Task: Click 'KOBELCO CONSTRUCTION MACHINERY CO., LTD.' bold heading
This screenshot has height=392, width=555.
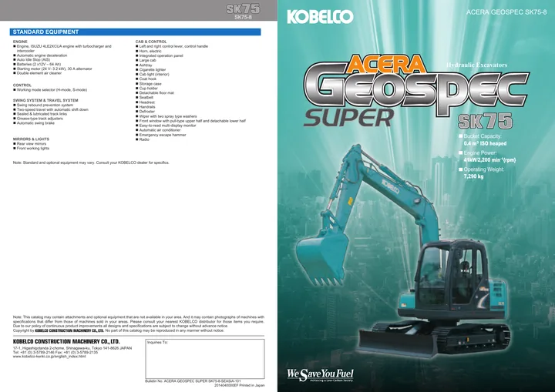Action: click(66, 342)
